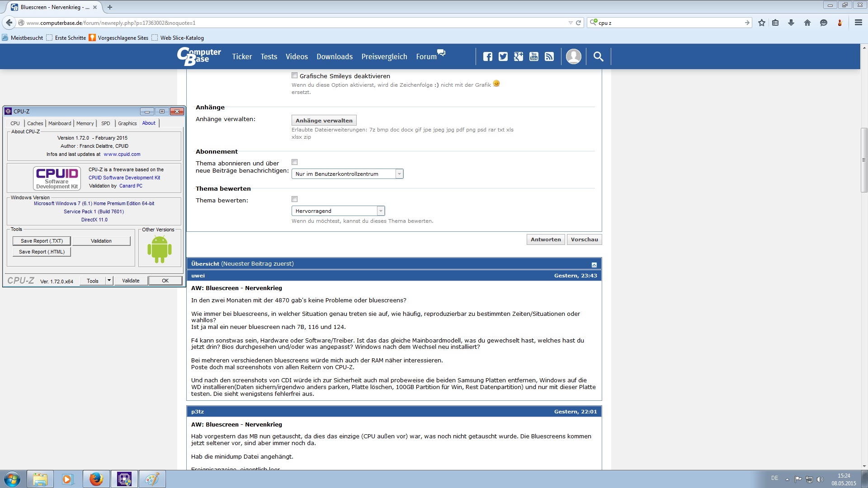This screenshot has width=868, height=488.
Task: Click the Android robot icon in CPU-Z
Action: 160,249
